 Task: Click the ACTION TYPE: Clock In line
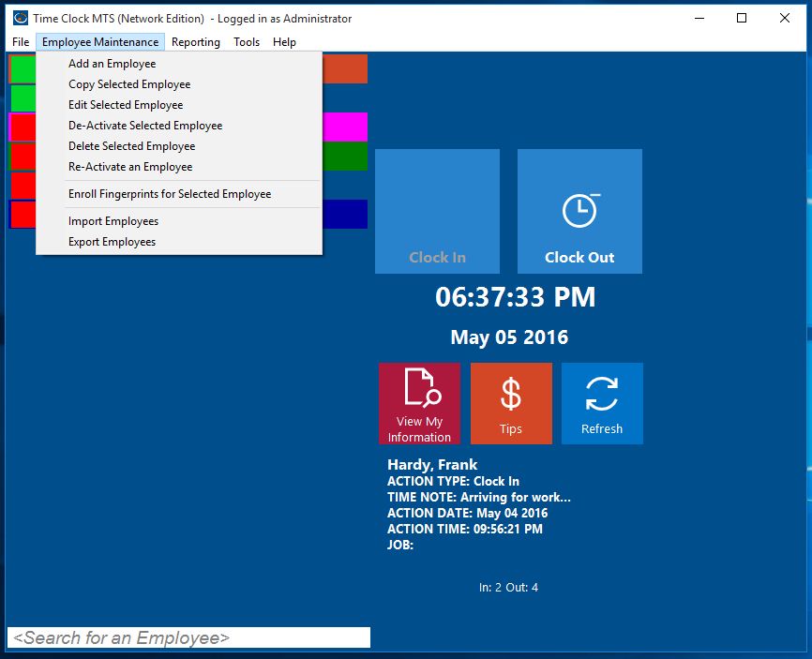[453, 481]
